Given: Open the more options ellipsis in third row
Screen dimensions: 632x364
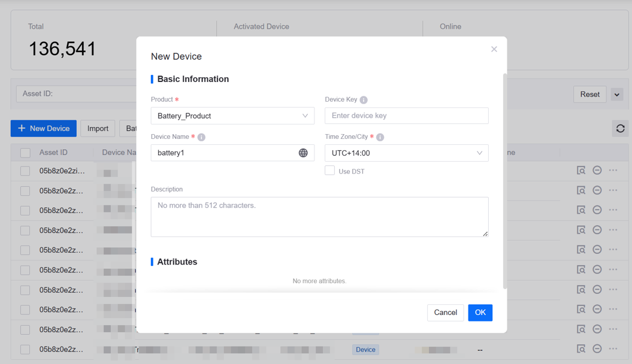Looking at the screenshot, I should pos(613,210).
